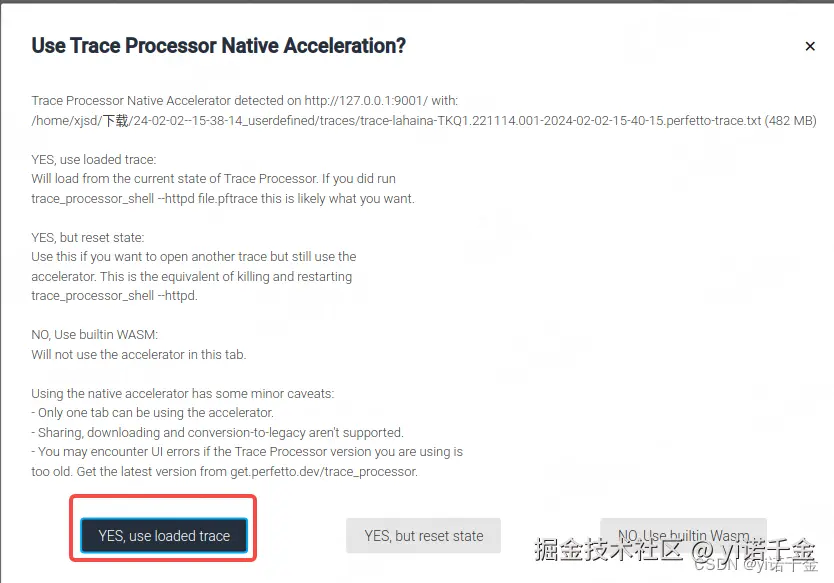Click 'Use this if you want to open another trace' line
The width and height of the screenshot is (834, 583).
[194, 256]
